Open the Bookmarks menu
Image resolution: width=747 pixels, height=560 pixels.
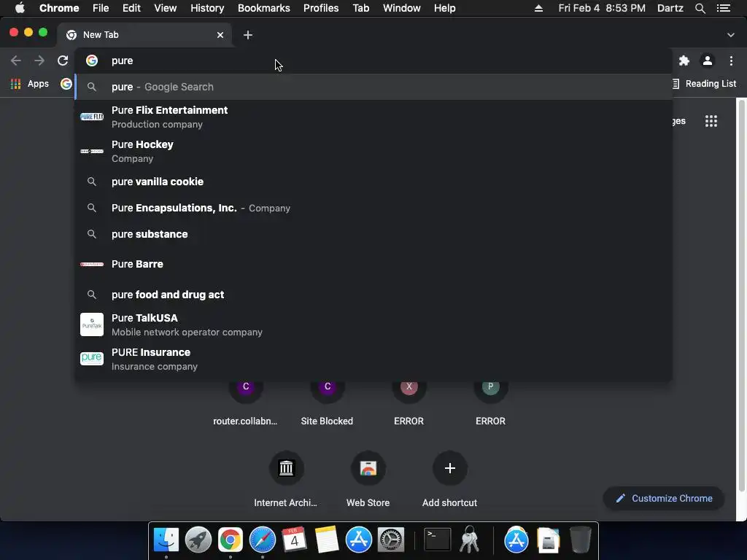[264, 8]
